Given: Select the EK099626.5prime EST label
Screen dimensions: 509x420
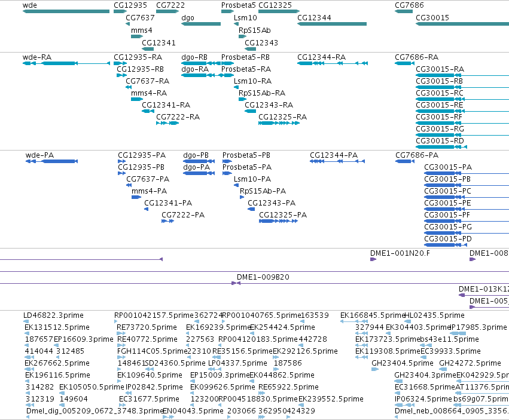Looking at the screenshot, I should [x=223, y=387].
